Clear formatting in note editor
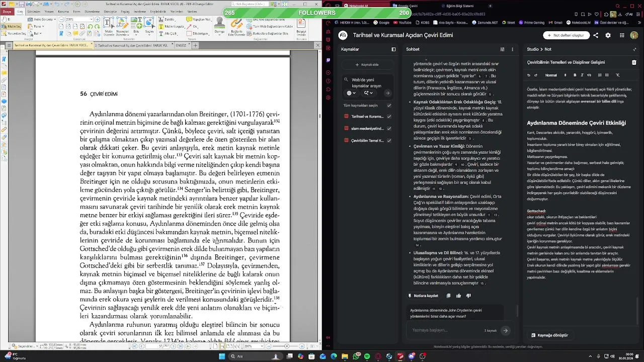 [618, 75]
